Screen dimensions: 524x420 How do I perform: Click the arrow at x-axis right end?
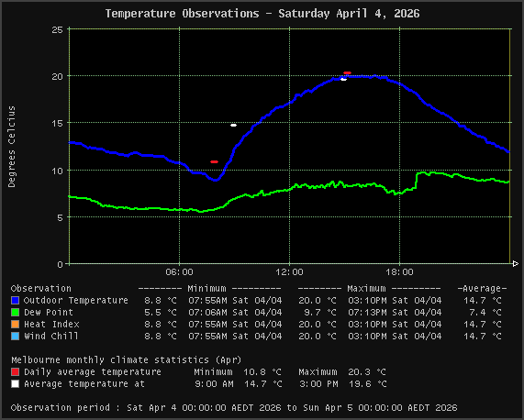pyautogui.click(x=516, y=264)
